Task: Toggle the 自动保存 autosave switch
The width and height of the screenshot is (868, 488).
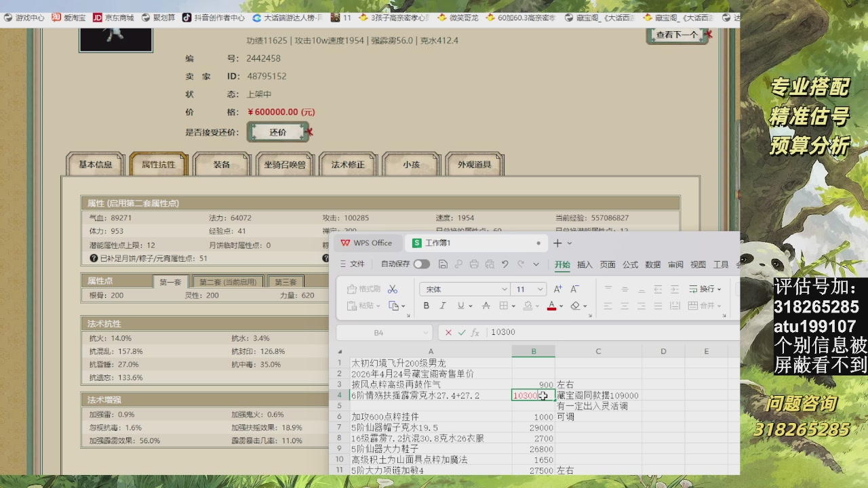Action: click(x=422, y=264)
